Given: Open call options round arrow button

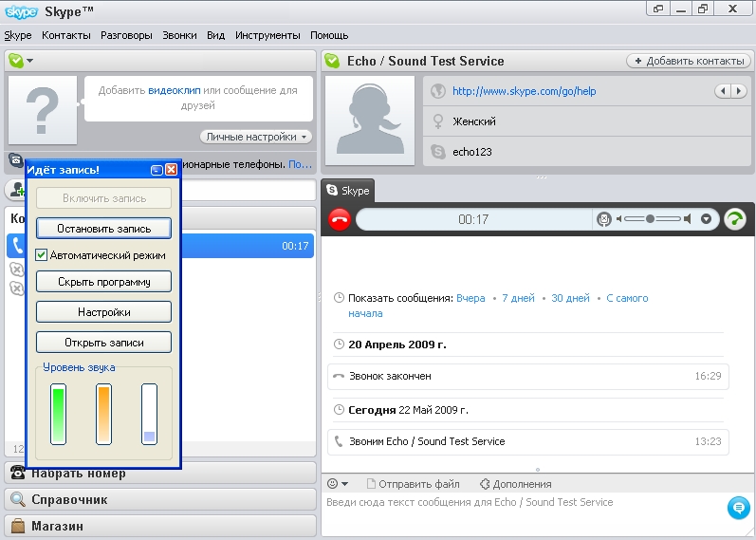Looking at the screenshot, I should click(706, 219).
